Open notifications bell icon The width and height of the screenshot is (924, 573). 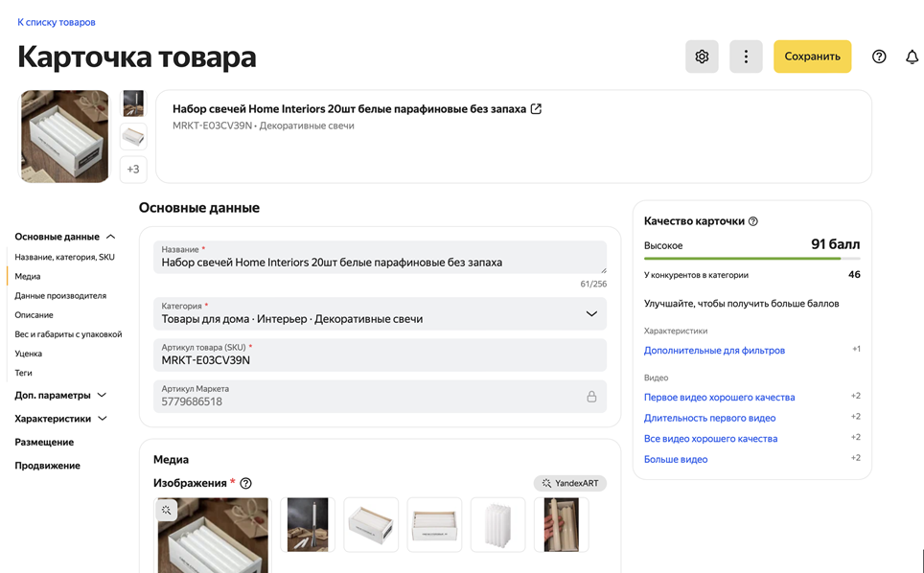912,57
